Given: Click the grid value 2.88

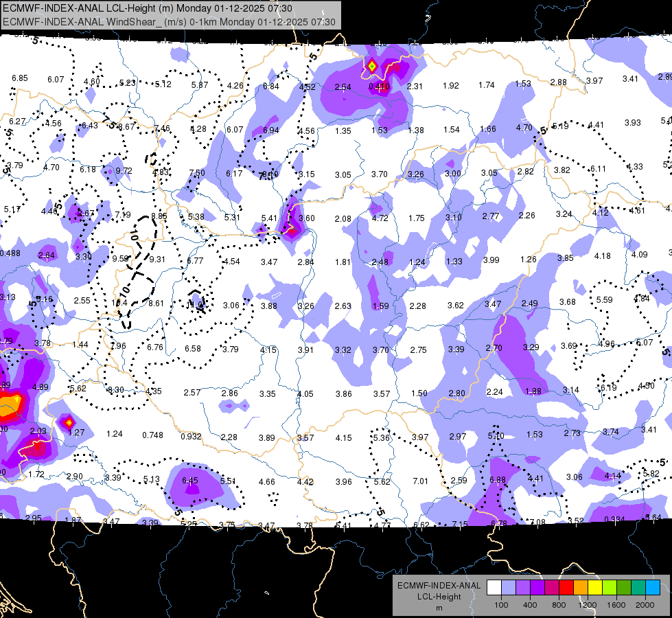Looking at the screenshot, I should [559, 82].
